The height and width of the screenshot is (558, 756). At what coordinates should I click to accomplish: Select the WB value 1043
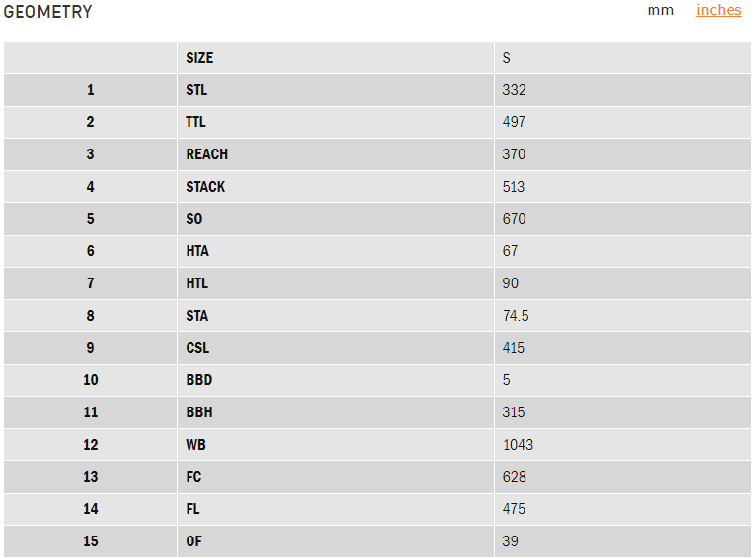pyautogui.click(x=518, y=445)
